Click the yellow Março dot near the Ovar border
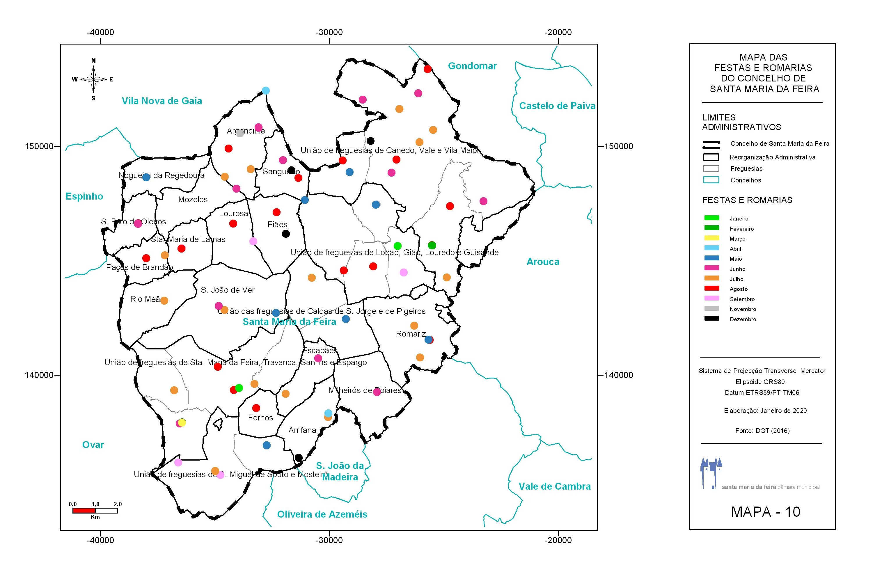This screenshot has height=588, width=882. (x=182, y=422)
